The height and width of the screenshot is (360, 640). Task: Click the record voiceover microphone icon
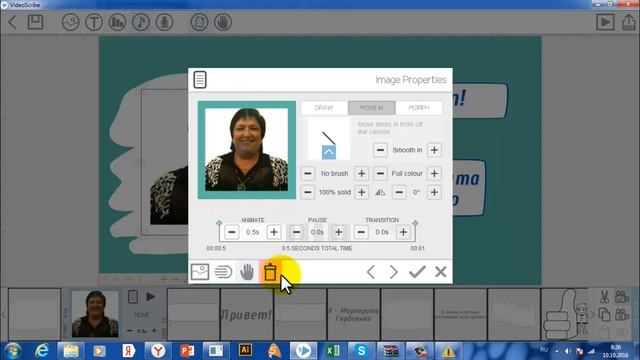click(164, 22)
